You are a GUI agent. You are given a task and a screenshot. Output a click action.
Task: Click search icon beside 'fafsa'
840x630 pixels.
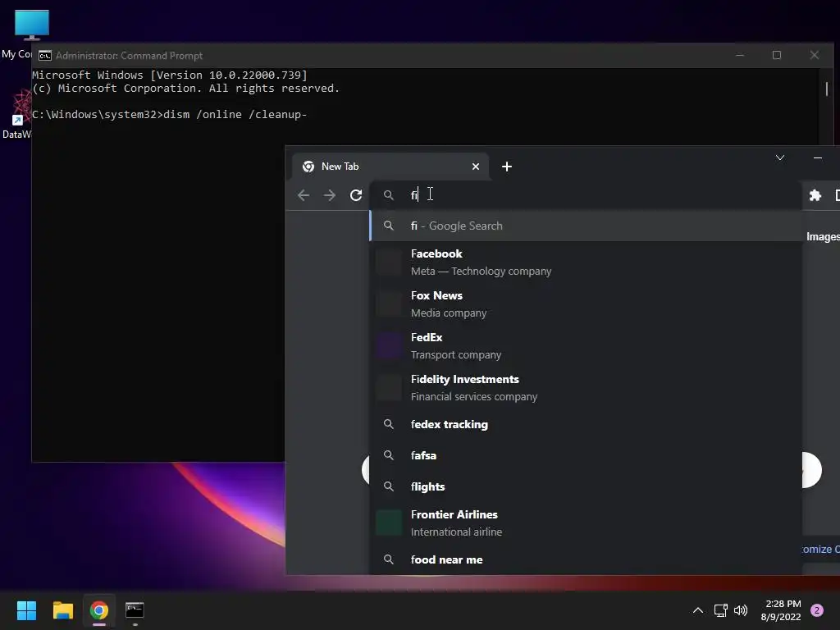(388, 455)
